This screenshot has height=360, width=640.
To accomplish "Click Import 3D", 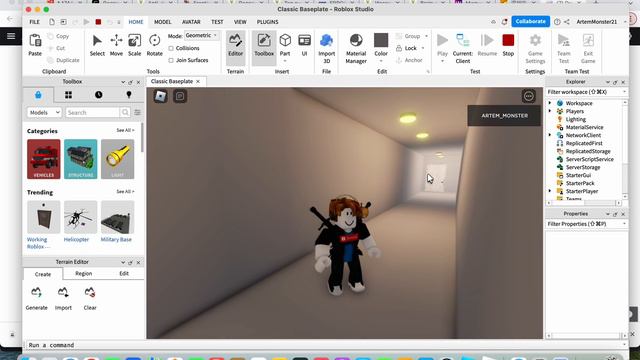I will pos(327,48).
